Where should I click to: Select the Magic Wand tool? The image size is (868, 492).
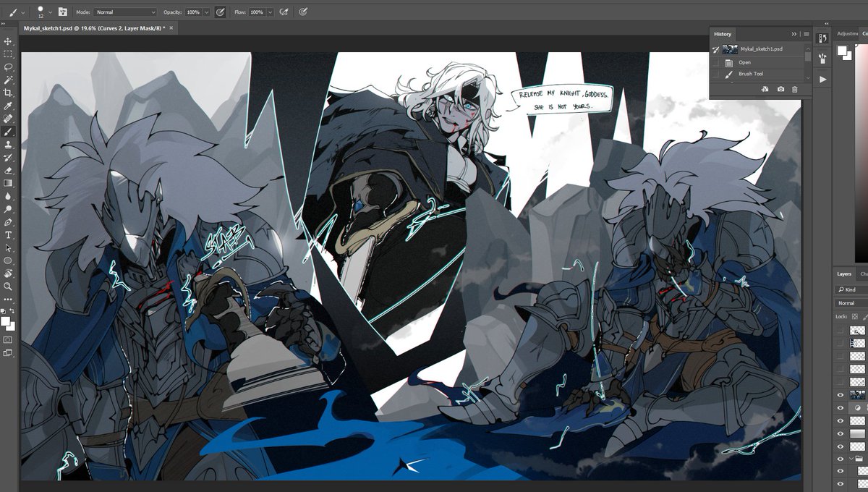pyautogui.click(x=8, y=80)
